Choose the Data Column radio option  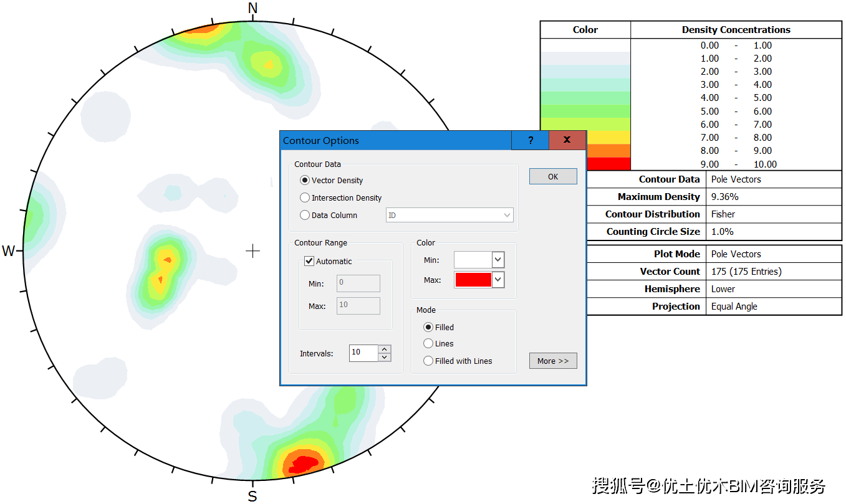point(305,215)
